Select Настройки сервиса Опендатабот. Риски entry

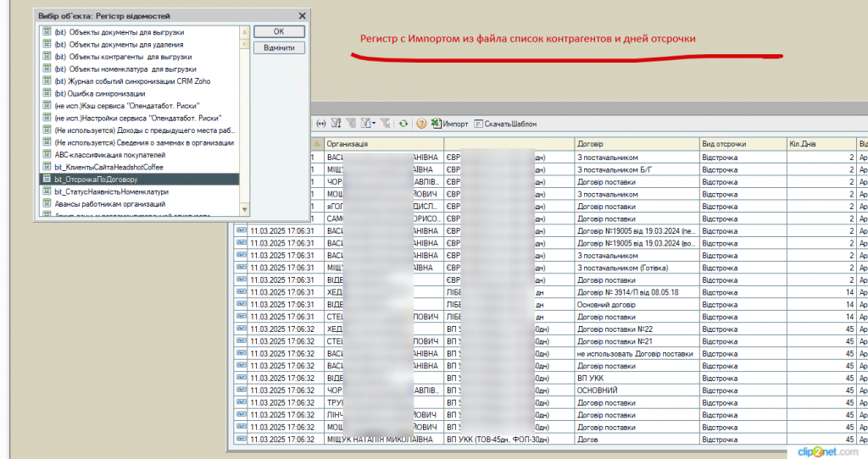(140, 118)
